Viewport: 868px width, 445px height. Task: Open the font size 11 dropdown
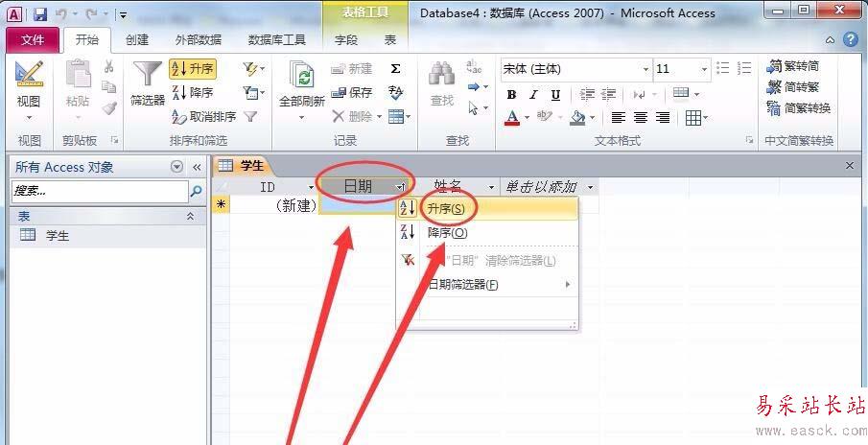(x=705, y=69)
